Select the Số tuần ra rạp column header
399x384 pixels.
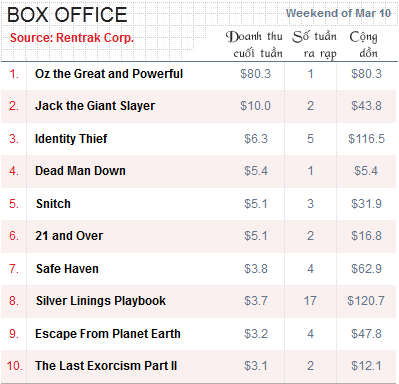click(x=314, y=45)
